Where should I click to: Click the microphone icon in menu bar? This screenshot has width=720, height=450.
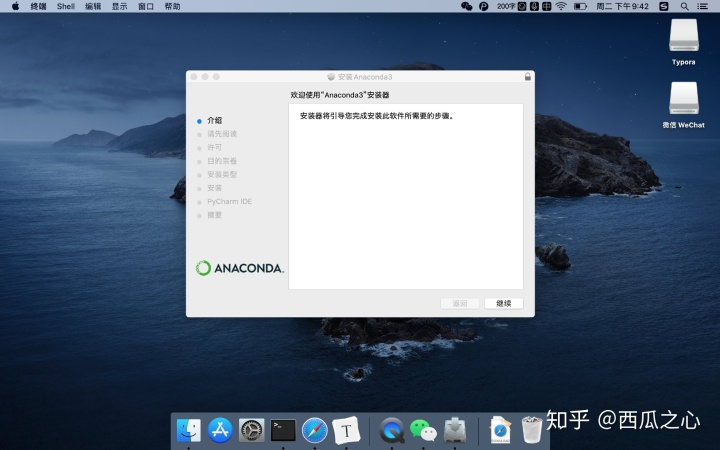pos(534,6)
